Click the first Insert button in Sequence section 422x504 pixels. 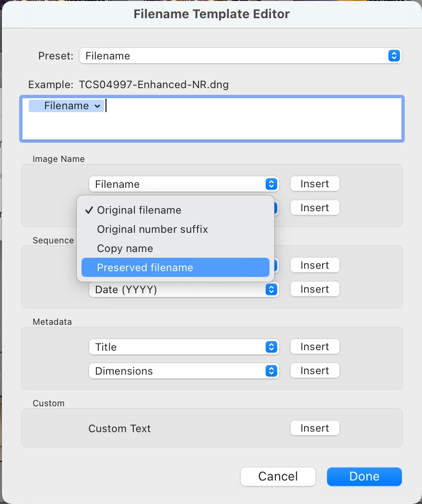point(315,265)
